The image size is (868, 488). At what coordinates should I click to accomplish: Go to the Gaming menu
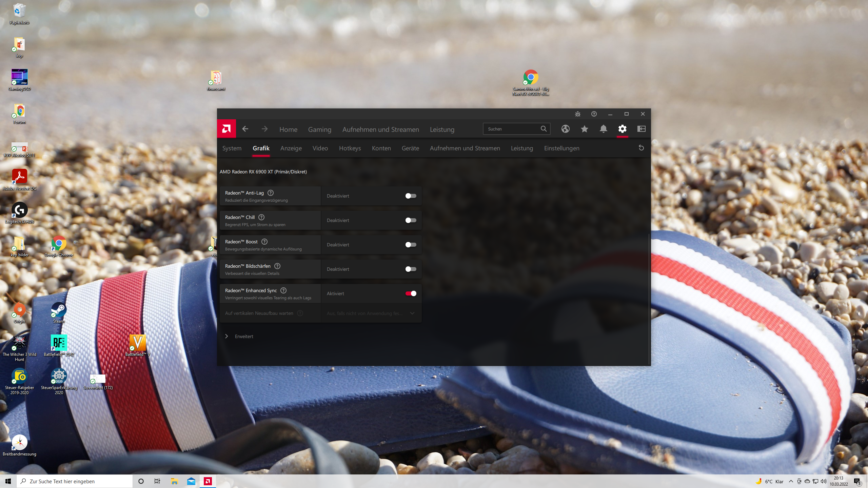click(x=319, y=129)
